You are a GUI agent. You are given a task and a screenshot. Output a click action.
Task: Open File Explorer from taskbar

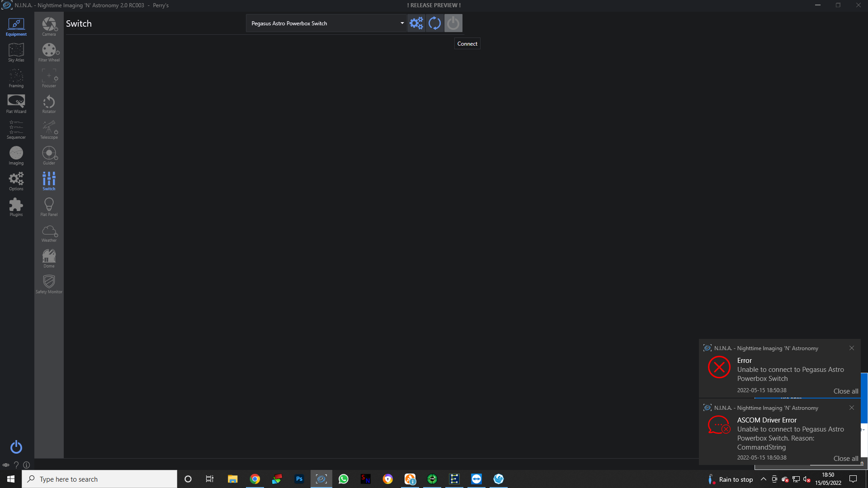232,479
